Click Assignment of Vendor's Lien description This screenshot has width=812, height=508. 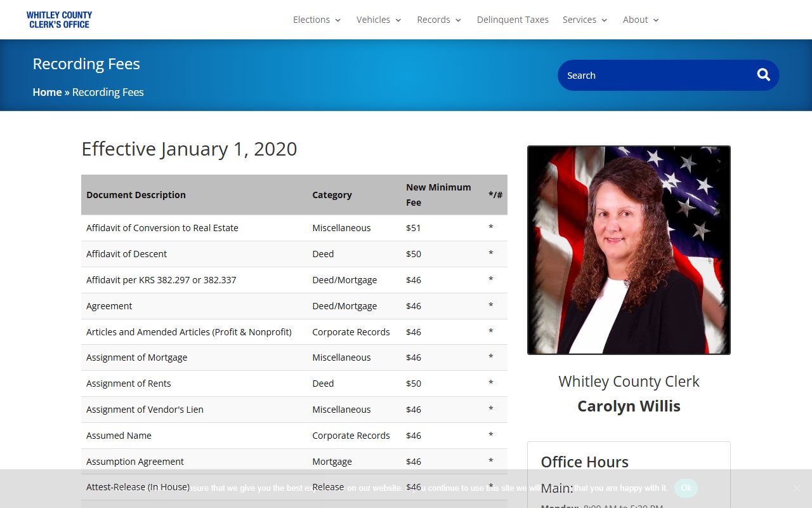tap(145, 410)
